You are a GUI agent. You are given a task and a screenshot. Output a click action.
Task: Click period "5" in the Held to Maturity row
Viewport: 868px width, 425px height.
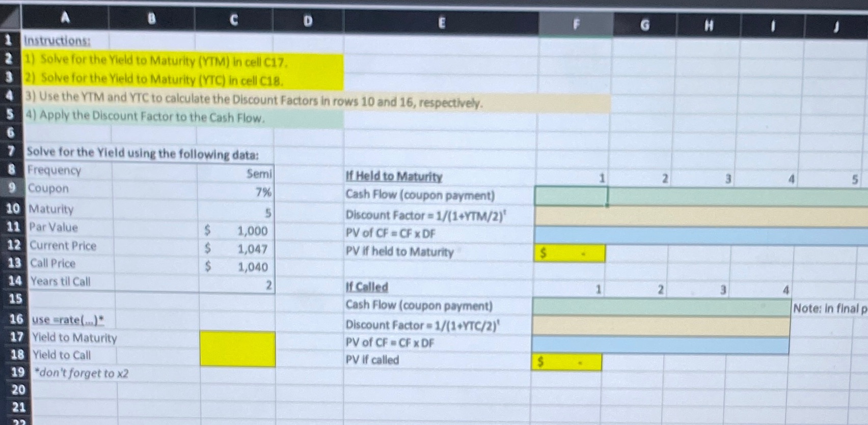(x=855, y=180)
